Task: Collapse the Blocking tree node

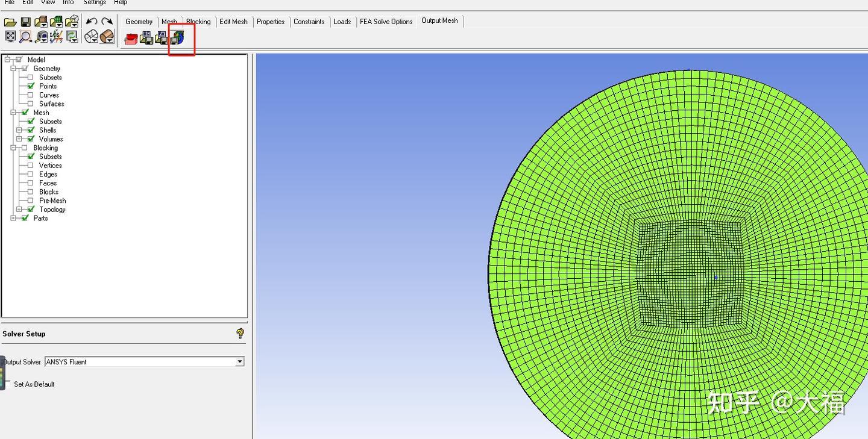Action: pyautogui.click(x=13, y=148)
